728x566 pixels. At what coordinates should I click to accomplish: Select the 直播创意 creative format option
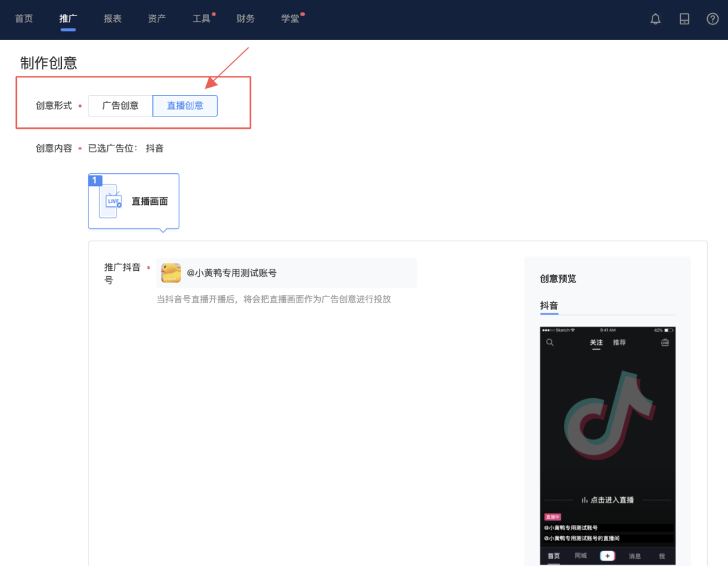tap(185, 105)
